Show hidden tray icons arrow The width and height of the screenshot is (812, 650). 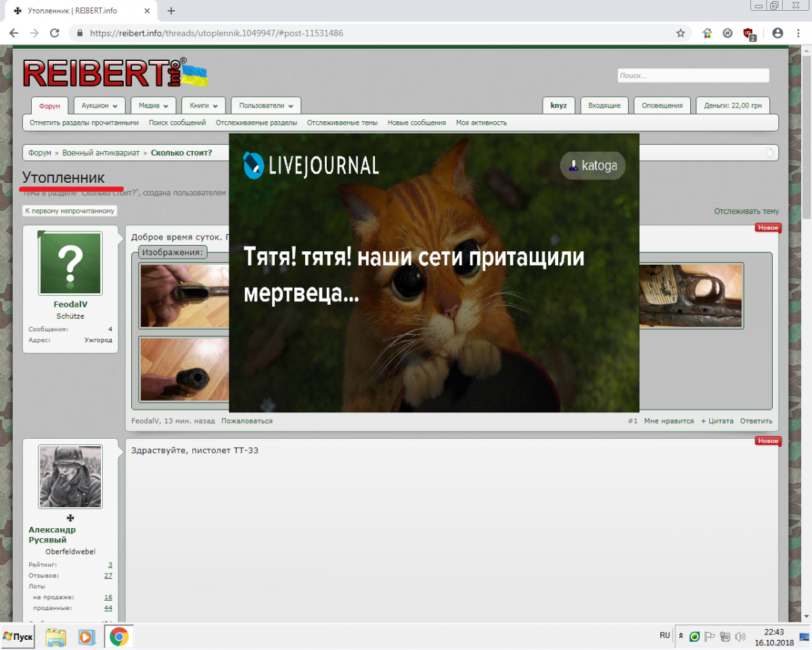point(681,636)
